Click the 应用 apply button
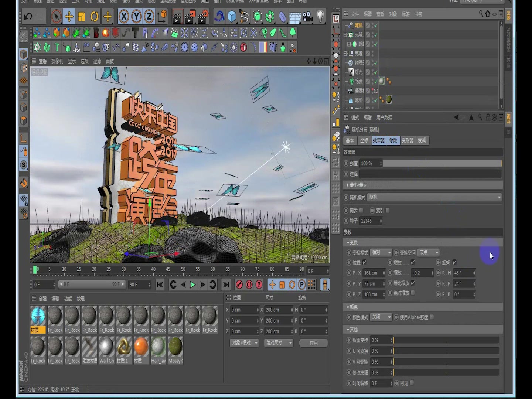 [314, 343]
